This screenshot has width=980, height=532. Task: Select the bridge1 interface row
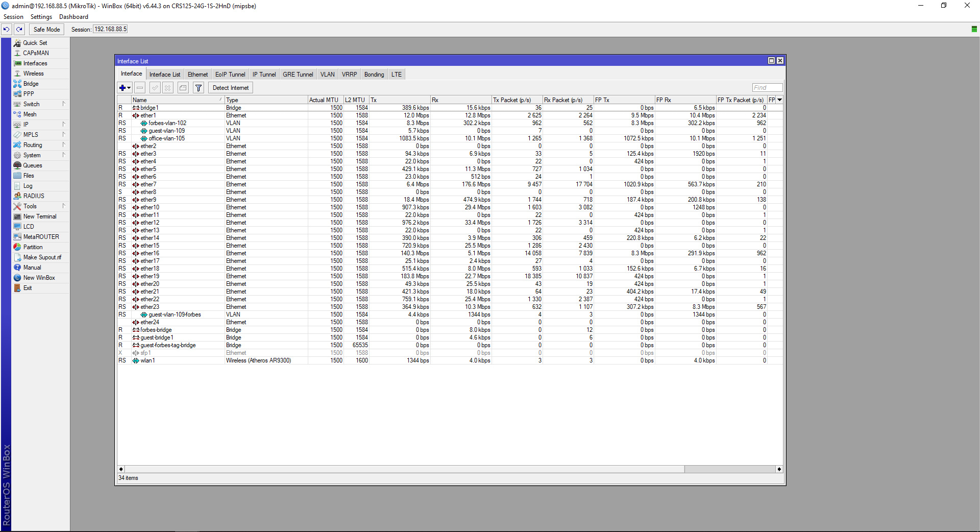[449, 108]
